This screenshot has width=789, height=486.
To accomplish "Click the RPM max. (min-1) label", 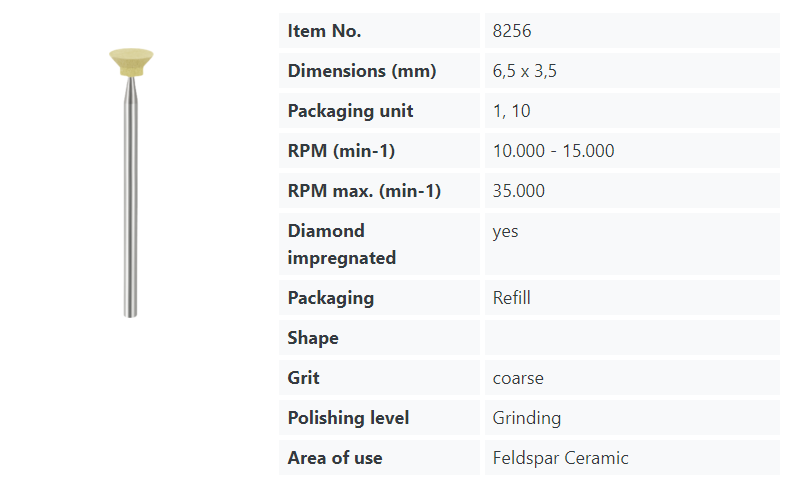I will [364, 191].
